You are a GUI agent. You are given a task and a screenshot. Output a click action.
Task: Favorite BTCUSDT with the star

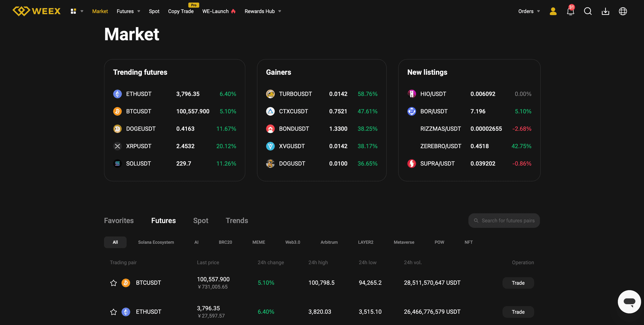(114, 283)
